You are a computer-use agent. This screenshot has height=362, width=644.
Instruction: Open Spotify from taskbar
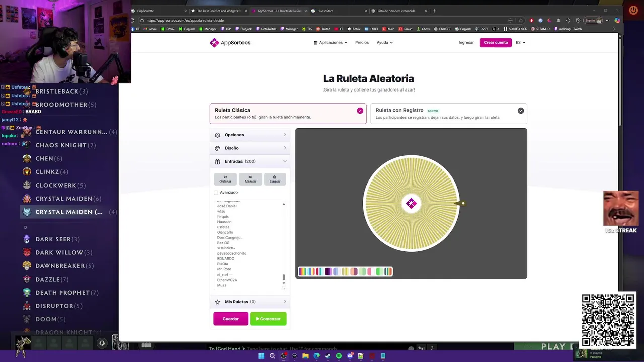pos(339,356)
